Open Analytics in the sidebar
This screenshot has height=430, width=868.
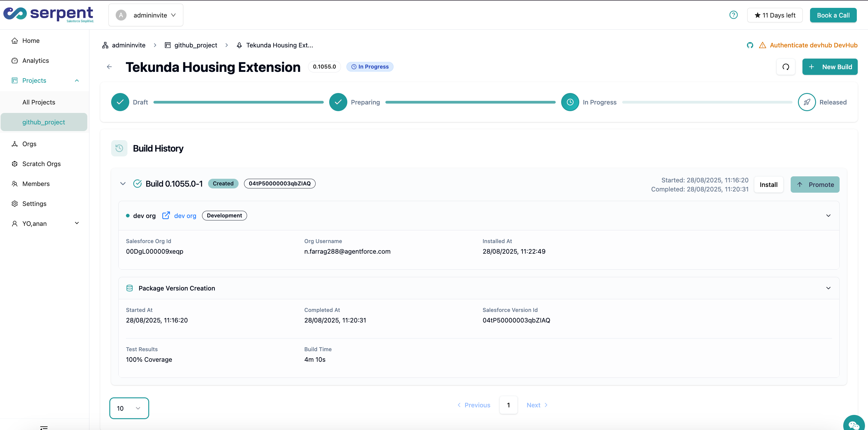(x=44, y=60)
